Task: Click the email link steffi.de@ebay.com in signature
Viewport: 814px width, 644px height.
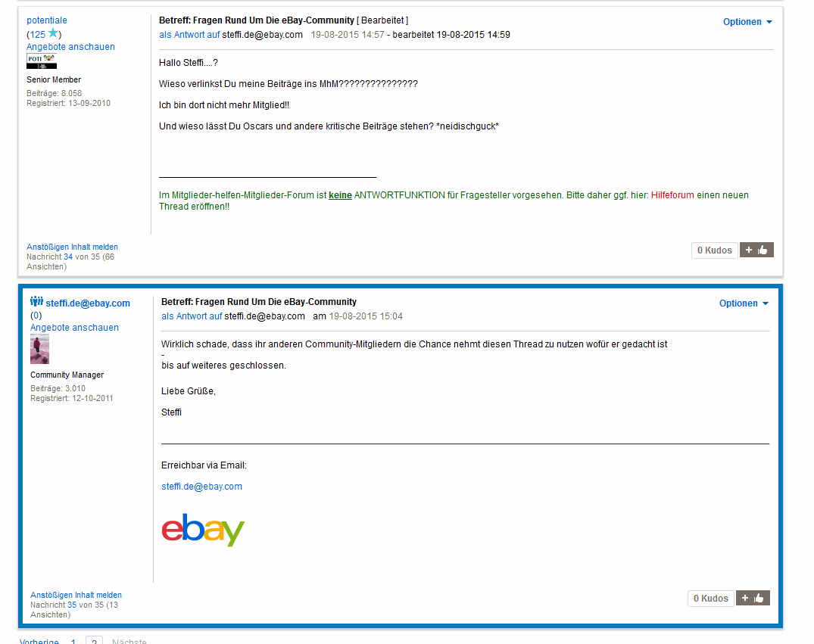Action: pos(201,487)
